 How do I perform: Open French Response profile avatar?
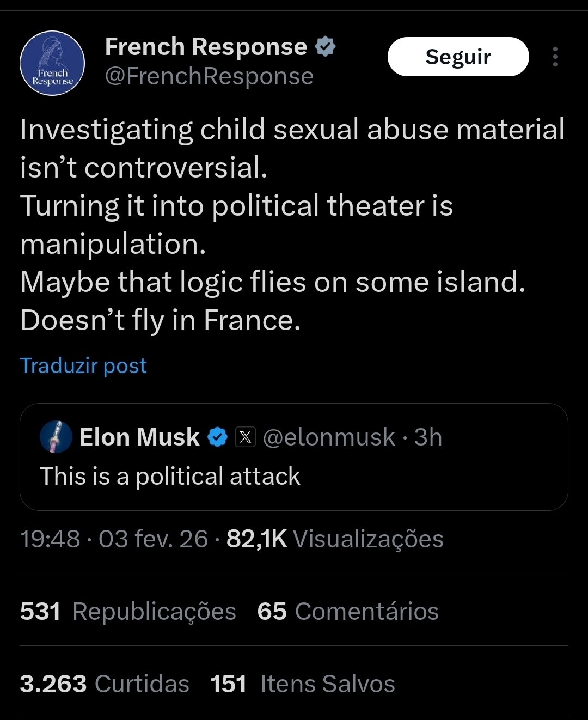coord(52,63)
